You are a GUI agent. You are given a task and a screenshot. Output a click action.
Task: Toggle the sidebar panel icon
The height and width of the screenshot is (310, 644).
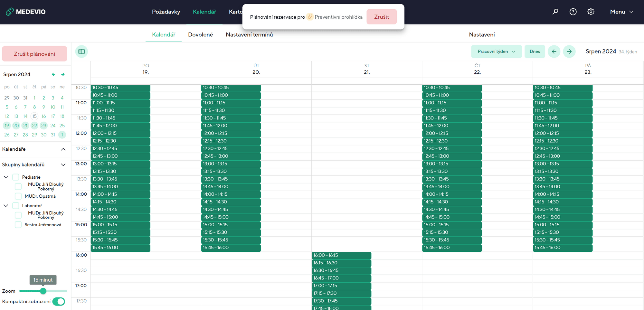click(x=81, y=52)
